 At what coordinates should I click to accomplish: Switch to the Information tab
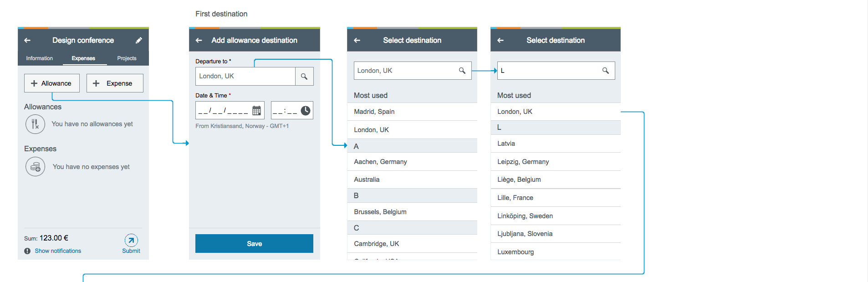(x=40, y=58)
